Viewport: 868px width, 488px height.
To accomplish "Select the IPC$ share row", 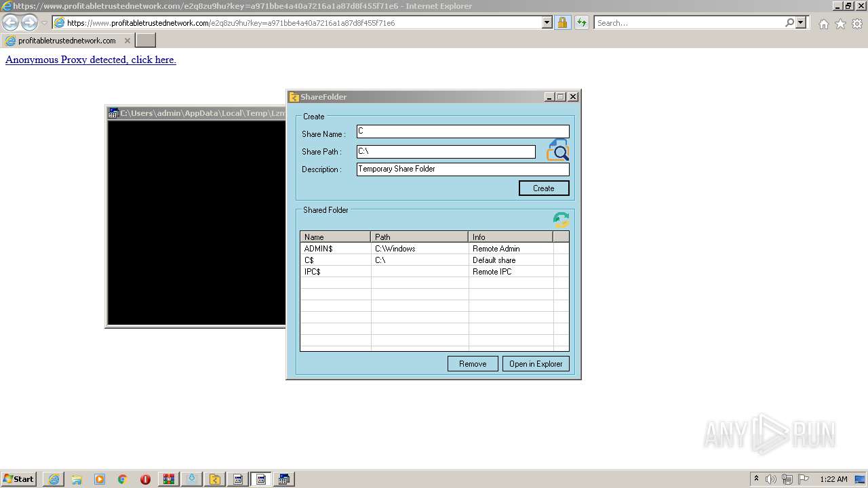I will click(434, 272).
